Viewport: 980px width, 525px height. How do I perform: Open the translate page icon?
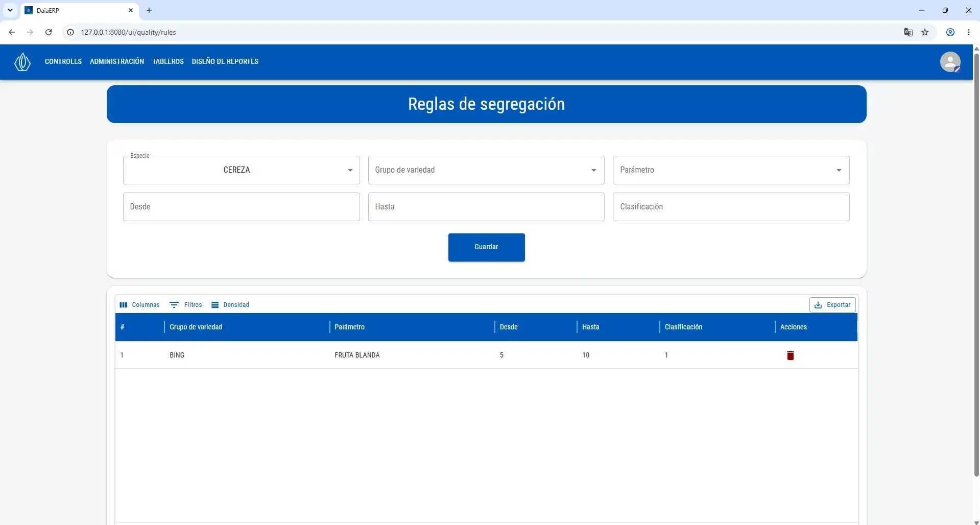pyautogui.click(x=908, y=32)
